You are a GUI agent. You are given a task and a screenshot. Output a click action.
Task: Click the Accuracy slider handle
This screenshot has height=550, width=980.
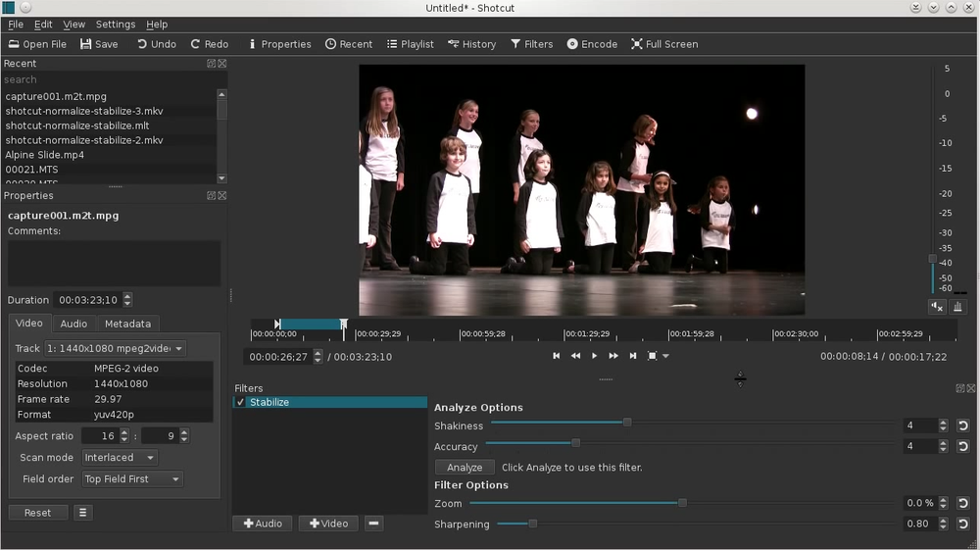pyautogui.click(x=575, y=443)
